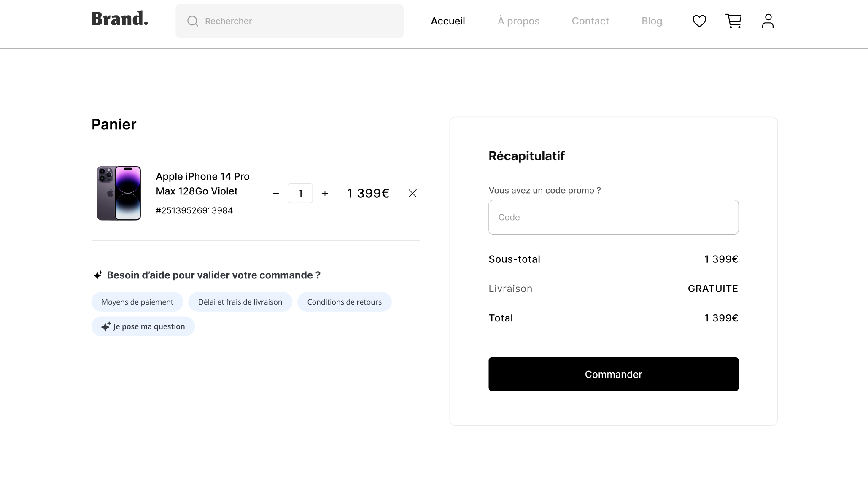Decrease quantity with minus button
868x480 pixels.
[x=276, y=193]
